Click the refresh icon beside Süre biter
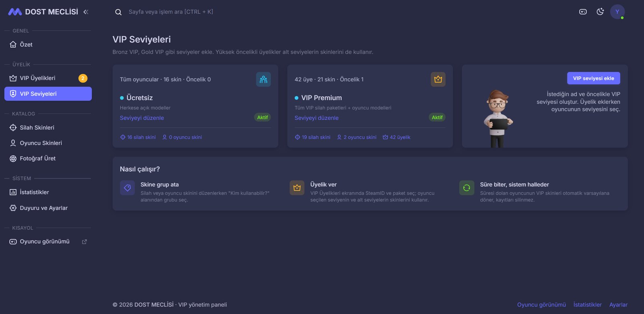 click(466, 188)
